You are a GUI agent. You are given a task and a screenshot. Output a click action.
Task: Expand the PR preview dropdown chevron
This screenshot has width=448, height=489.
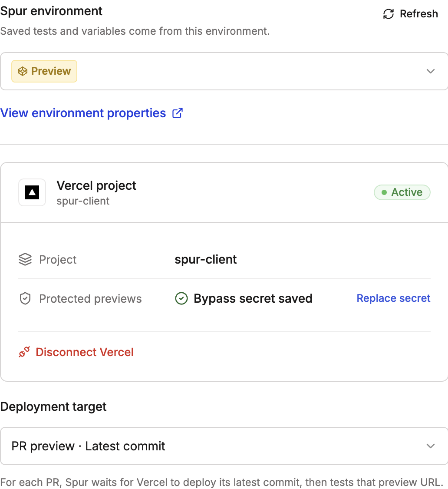coord(431,446)
